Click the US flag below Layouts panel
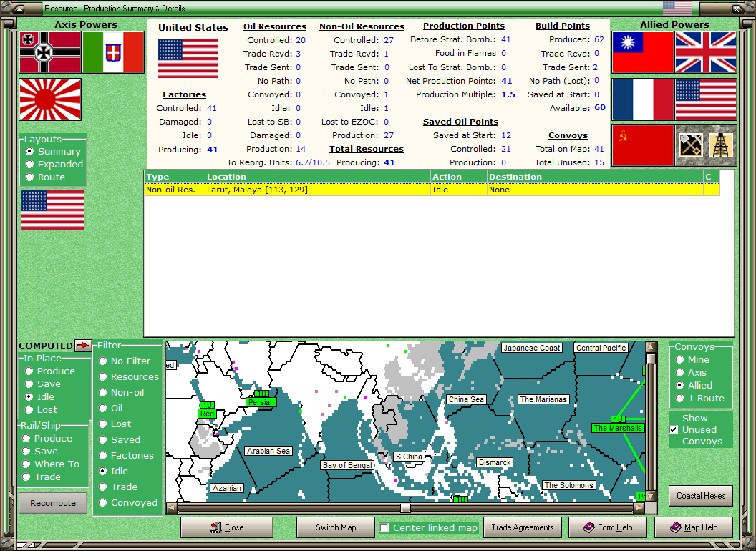The image size is (756, 551). 53,210
